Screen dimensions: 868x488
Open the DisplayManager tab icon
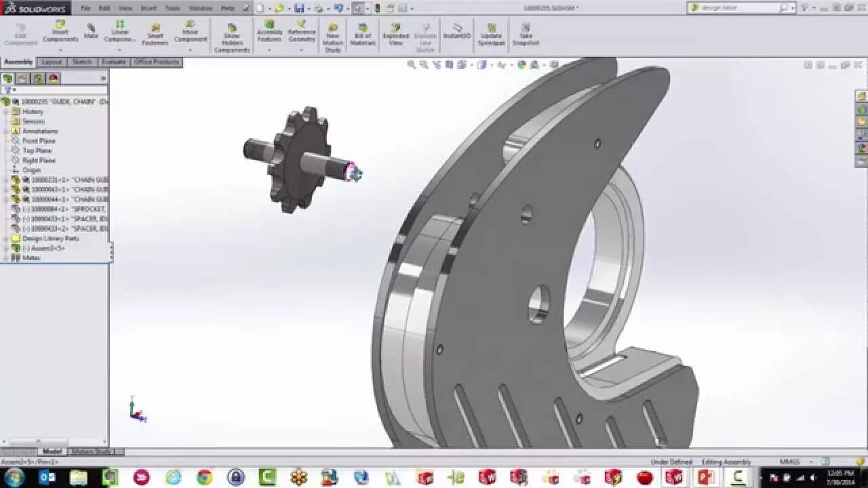[53, 79]
